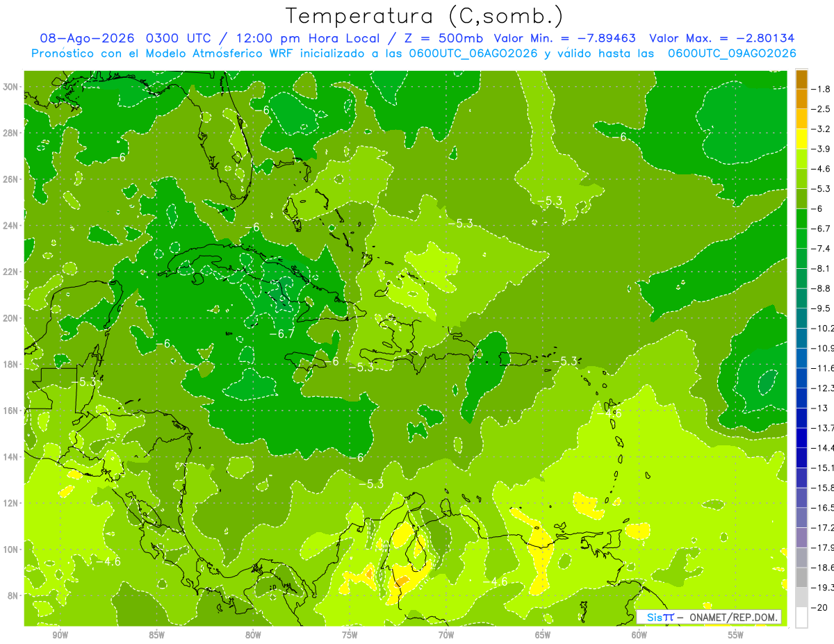Click the 85W longitude axis label
This screenshot has height=644, width=834.
pos(156,634)
